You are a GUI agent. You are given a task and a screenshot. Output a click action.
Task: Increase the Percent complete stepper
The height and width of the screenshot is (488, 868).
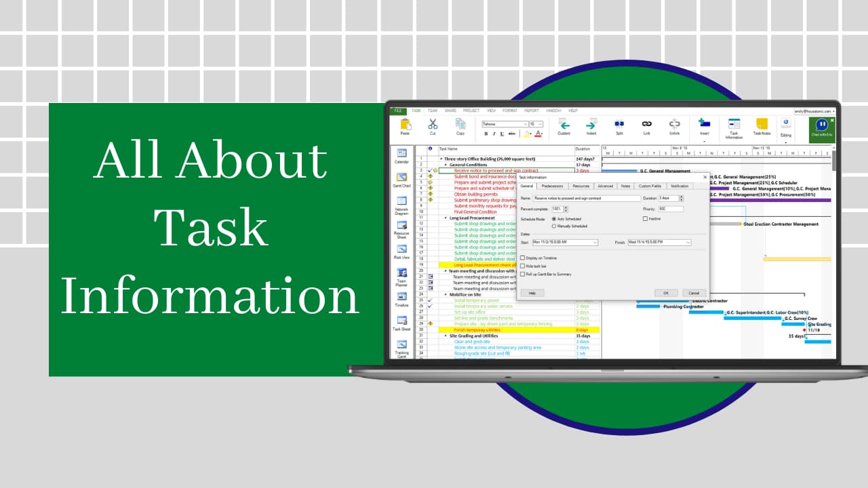click(x=566, y=207)
